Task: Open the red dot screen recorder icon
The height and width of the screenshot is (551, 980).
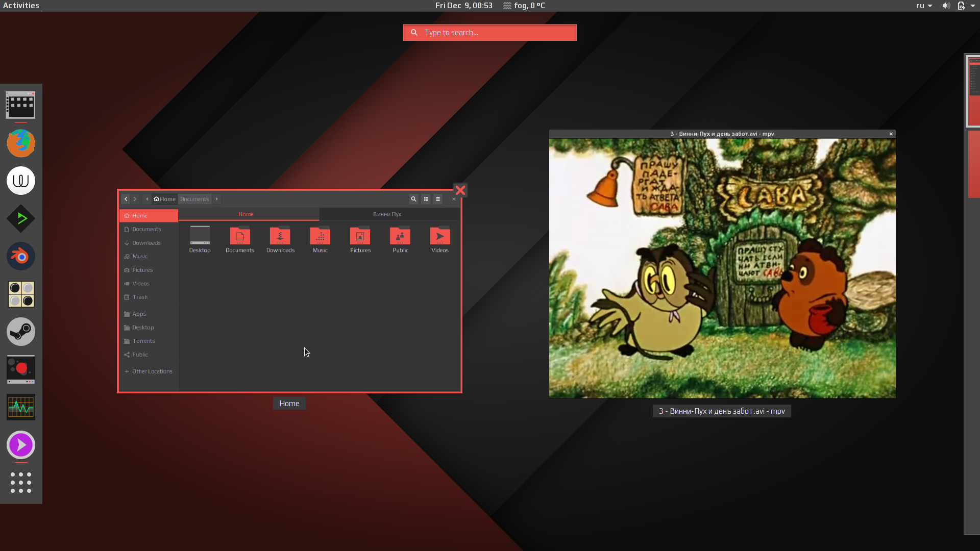Action: click(21, 369)
